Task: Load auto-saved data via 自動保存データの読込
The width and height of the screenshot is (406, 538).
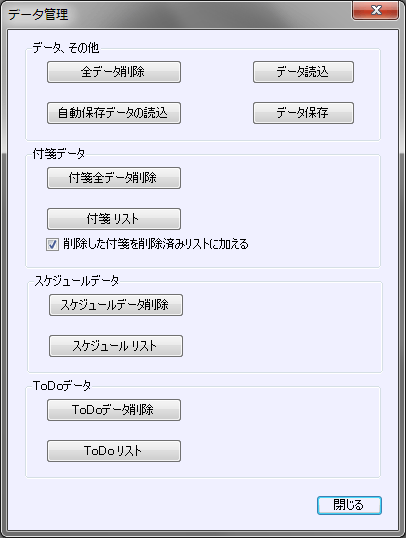Action: click(x=114, y=113)
